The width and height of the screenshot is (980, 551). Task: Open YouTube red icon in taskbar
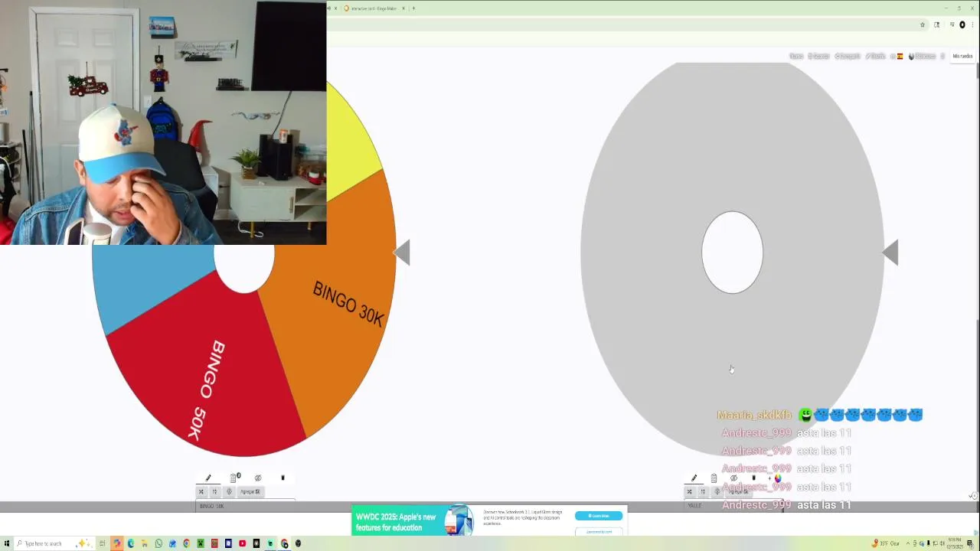(x=242, y=543)
